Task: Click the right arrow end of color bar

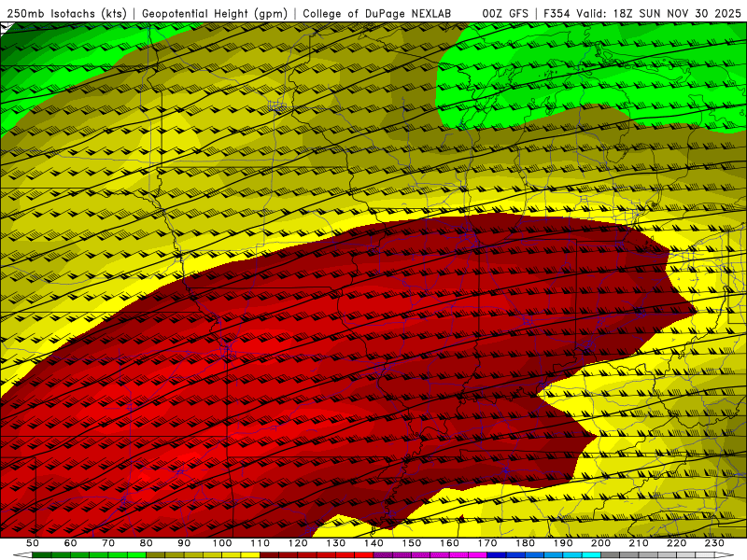Action: [725, 555]
